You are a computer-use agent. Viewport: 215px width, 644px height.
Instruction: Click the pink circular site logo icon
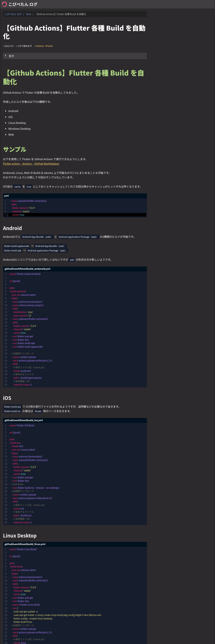[x=4, y=4]
